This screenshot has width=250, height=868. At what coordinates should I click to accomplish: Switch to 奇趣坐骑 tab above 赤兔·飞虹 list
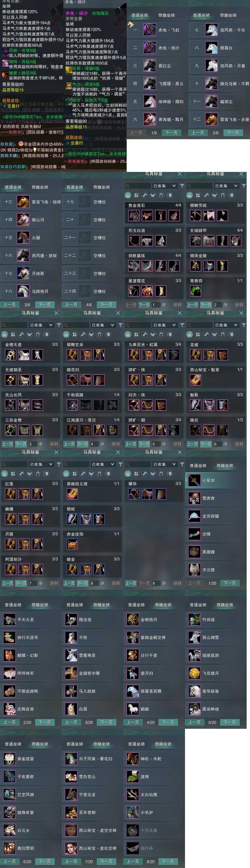click(166, 15)
